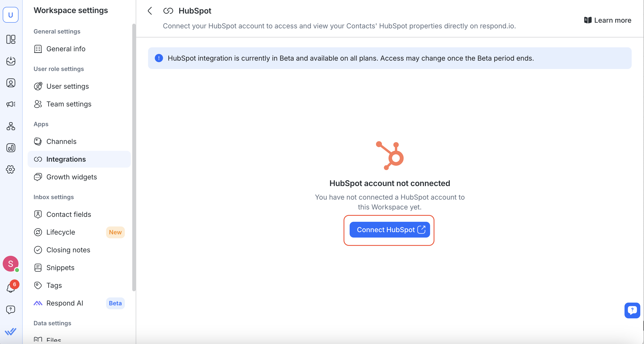Open Contacts from the left navigation rail
This screenshot has width=644, height=344.
pos(11,83)
